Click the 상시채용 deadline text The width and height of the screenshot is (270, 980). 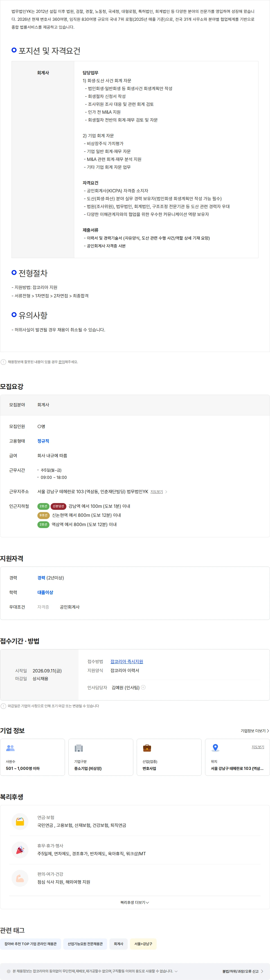[40, 679]
